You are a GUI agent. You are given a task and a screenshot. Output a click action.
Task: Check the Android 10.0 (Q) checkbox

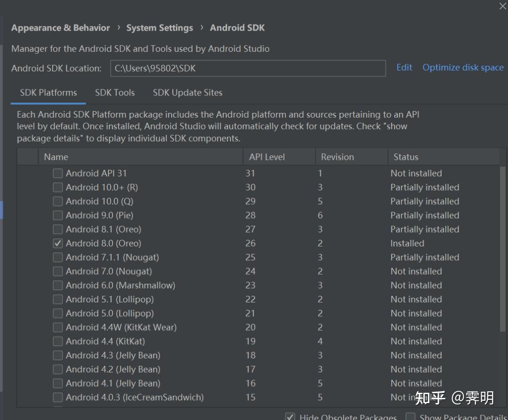coord(58,201)
